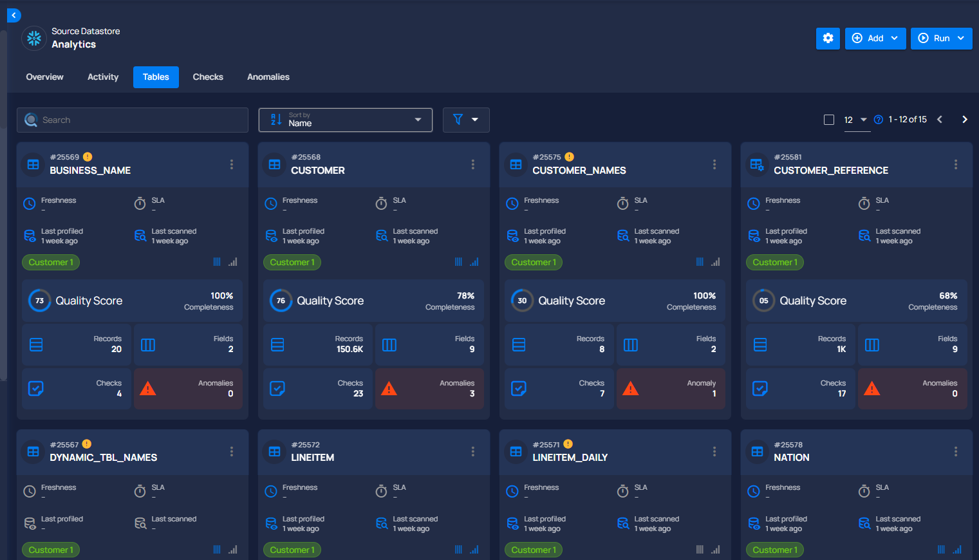The width and height of the screenshot is (979, 560).
Task: Switch to the Overview tab
Action: 44,77
